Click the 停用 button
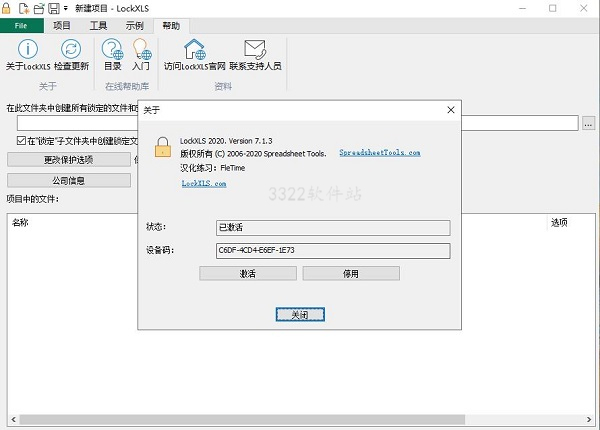 351,274
